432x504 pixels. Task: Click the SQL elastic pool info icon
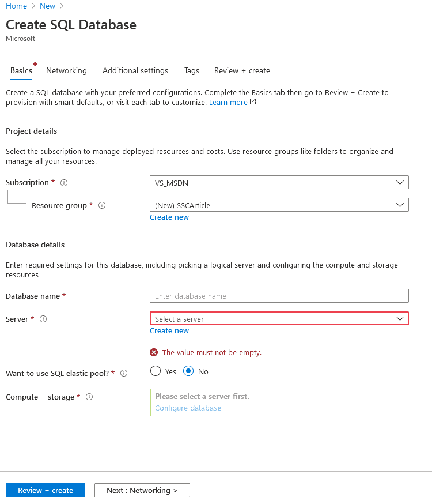pyautogui.click(x=124, y=373)
